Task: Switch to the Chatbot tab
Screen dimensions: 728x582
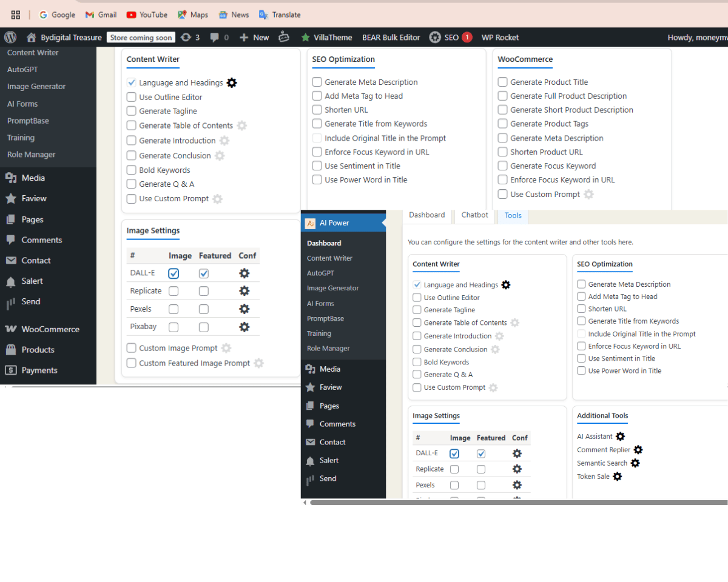Action: [474, 215]
